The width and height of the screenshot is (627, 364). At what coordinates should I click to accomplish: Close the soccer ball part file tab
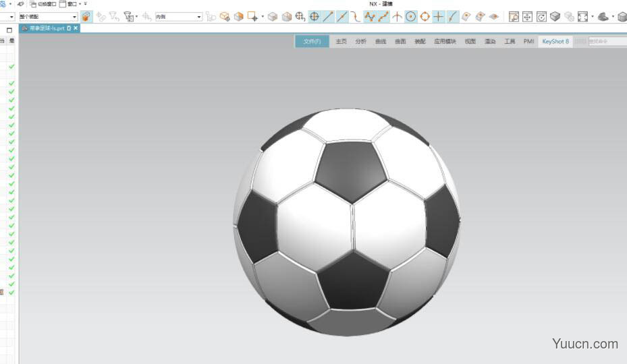point(76,28)
